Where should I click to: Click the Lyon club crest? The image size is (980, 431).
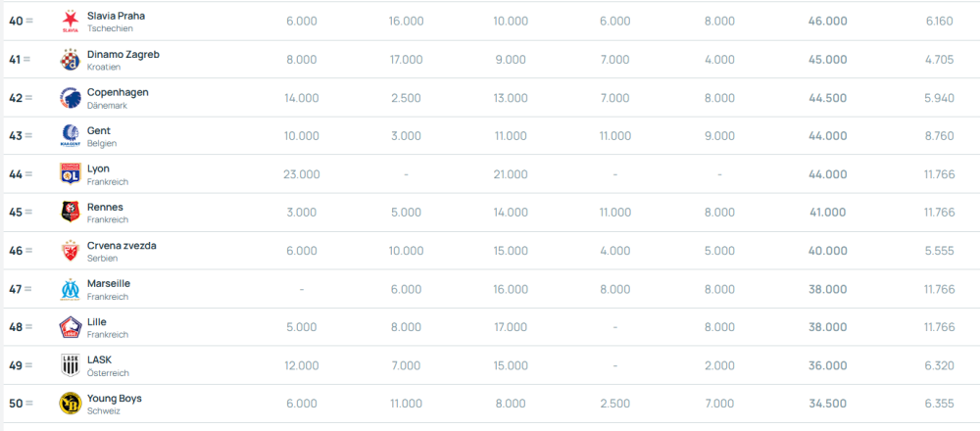70,174
